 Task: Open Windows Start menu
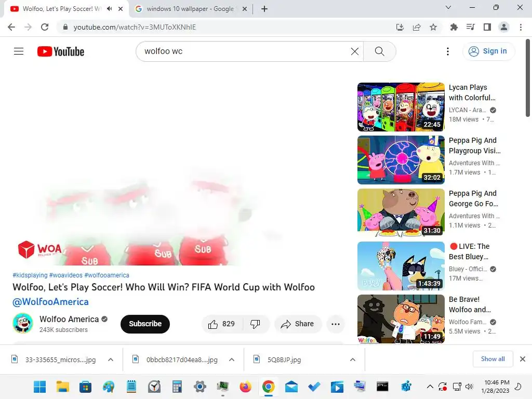point(39,387)
